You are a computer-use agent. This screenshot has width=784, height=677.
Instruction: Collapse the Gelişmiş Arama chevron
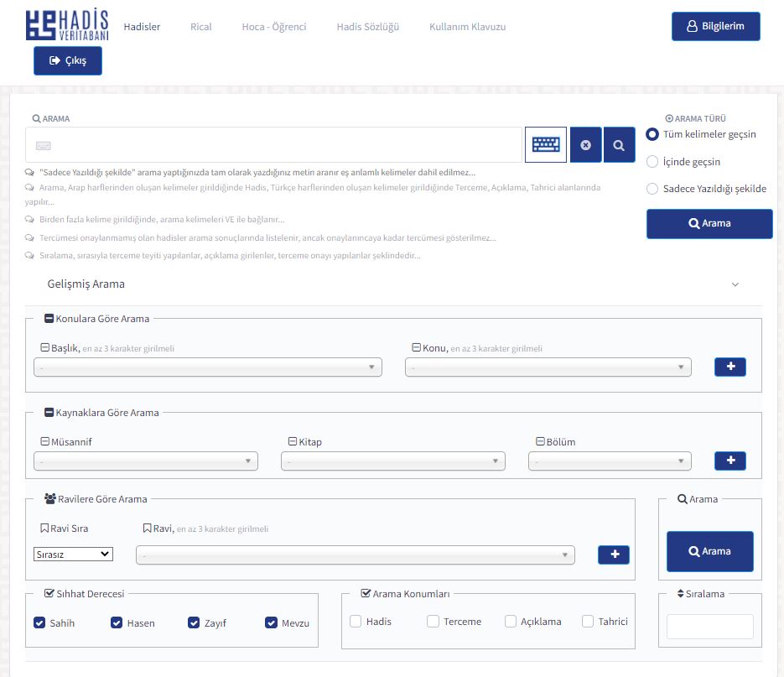point(735,284)
